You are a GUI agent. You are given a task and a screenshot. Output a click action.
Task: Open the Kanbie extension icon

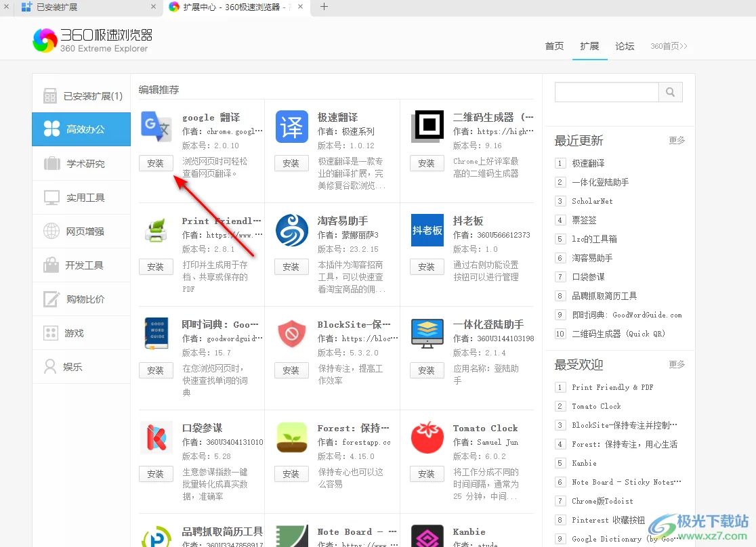[427, 536]
